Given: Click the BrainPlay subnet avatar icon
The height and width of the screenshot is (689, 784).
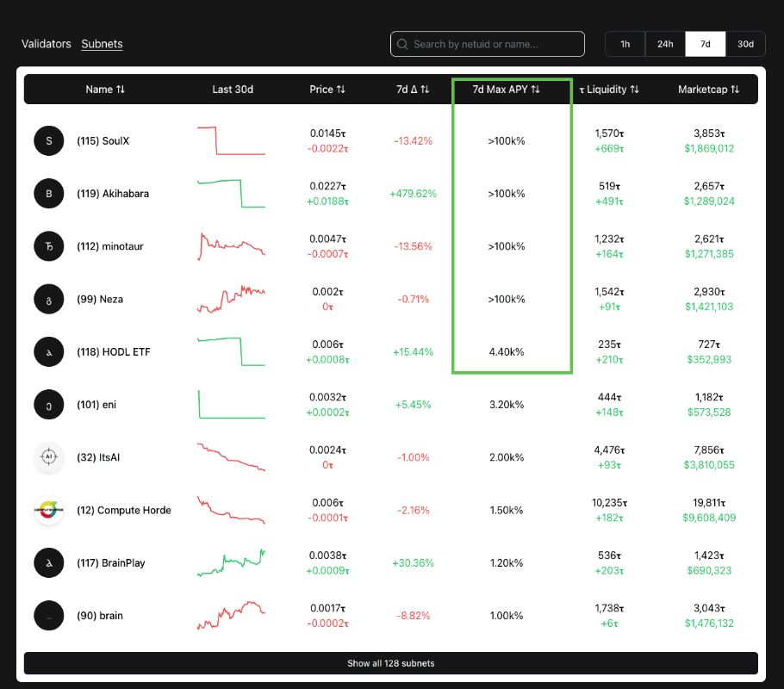Looking at the screenshot, I should (x=49, y=563).
